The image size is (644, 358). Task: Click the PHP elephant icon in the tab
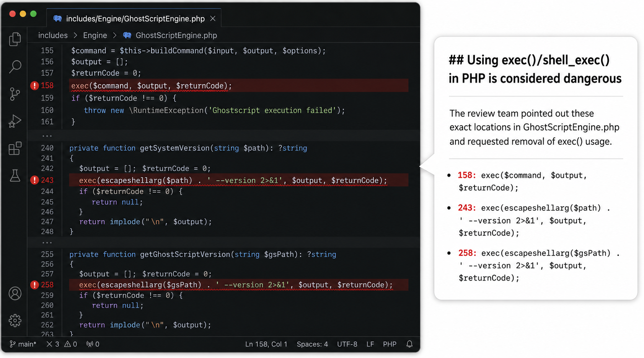click(58, 18)
